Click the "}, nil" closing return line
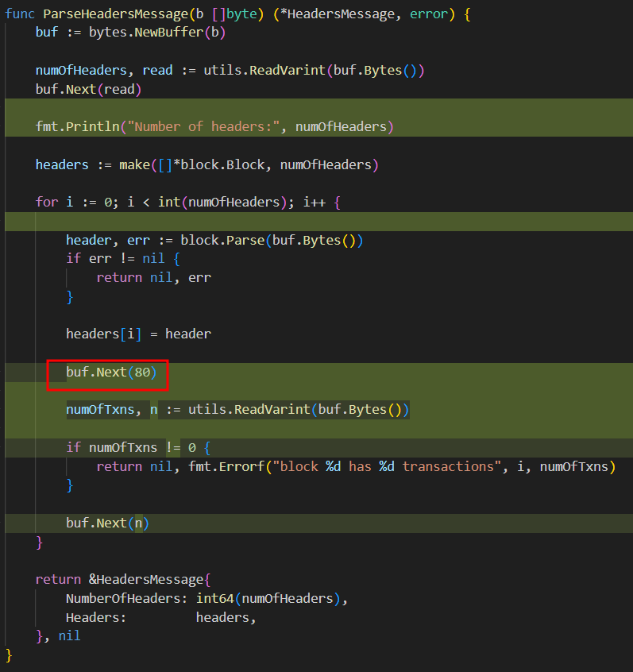 click(x=58, y=636)
